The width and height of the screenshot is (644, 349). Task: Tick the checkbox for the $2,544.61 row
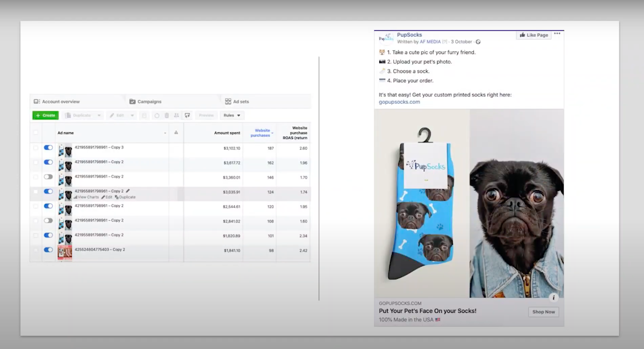36,206
